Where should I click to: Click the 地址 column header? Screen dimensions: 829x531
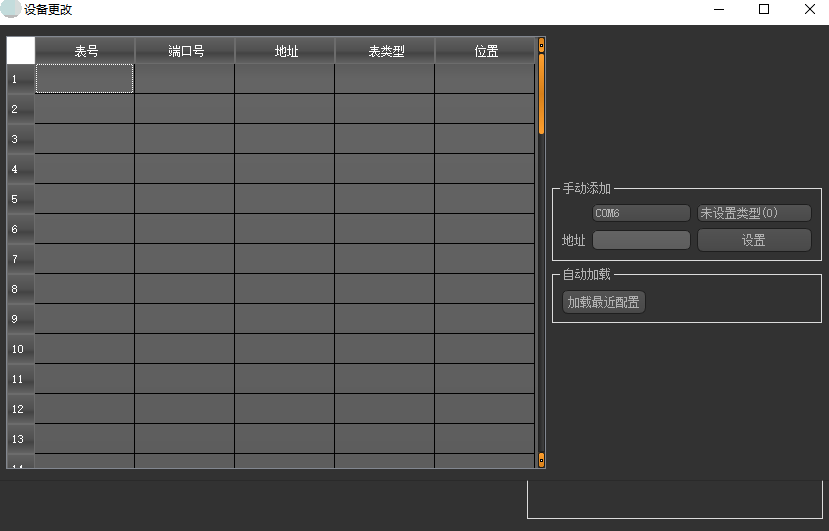click(285, 51)
